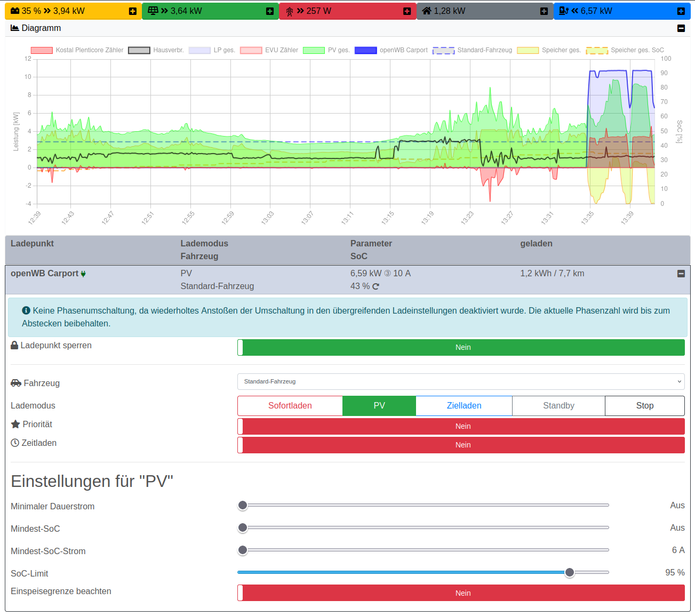Toggle Zeitladen switch
This screenshot has width=695, height=616.
pos(461,445)
